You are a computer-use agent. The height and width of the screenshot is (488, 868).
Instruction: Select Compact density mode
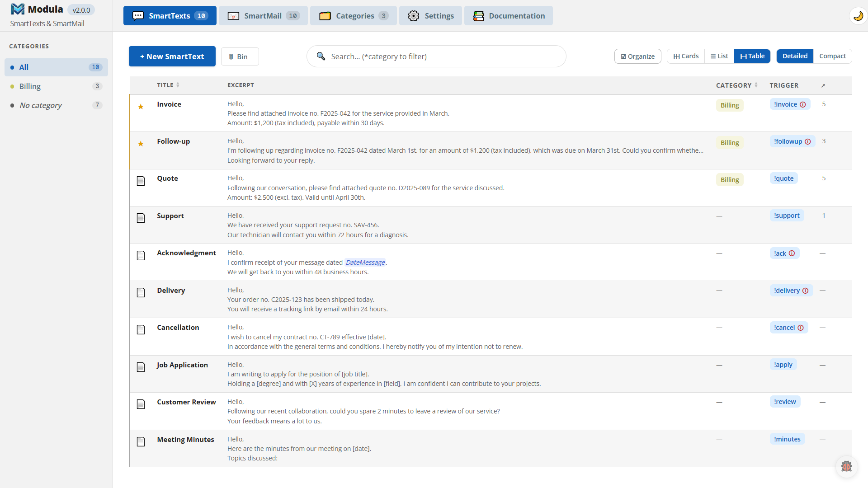[x=832, y=56]
